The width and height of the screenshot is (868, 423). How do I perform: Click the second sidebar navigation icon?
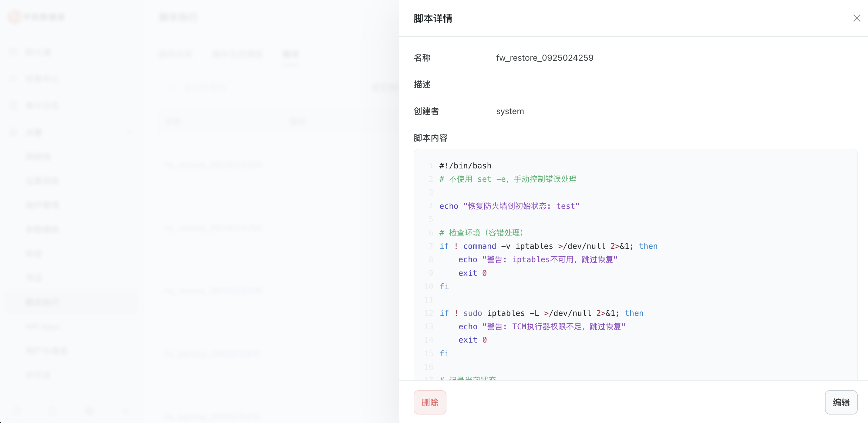[x=13, y=78]
